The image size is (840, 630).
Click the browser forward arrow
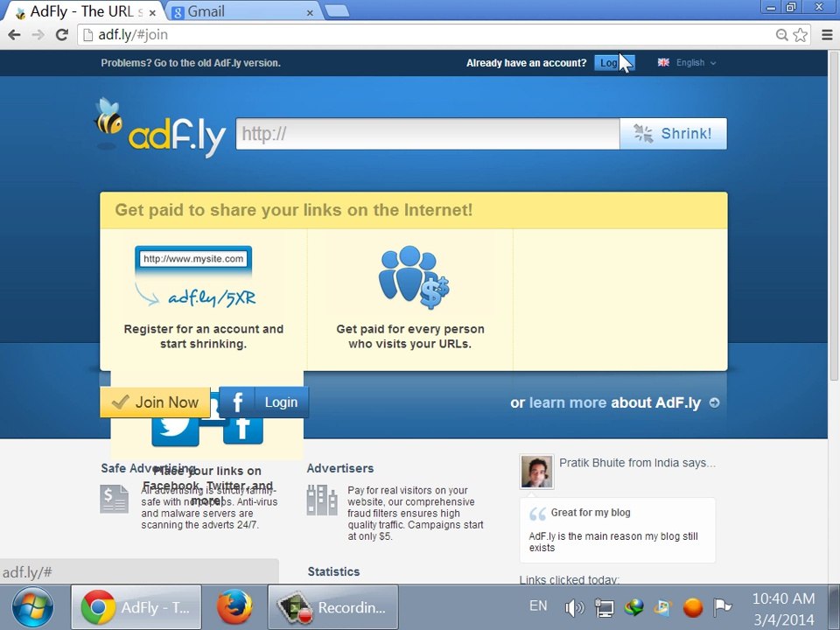[38, 35]
